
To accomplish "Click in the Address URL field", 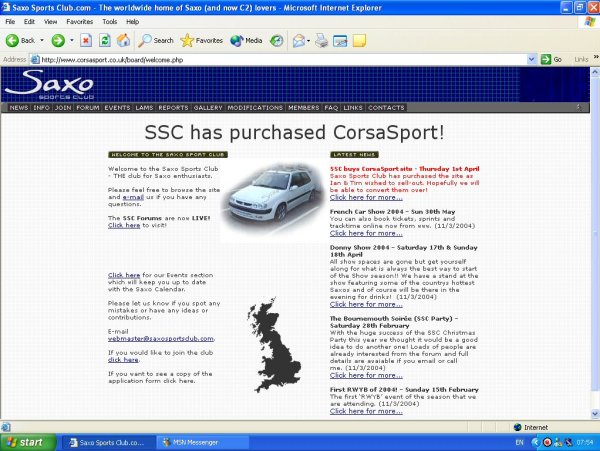I will tap(283, 60).
